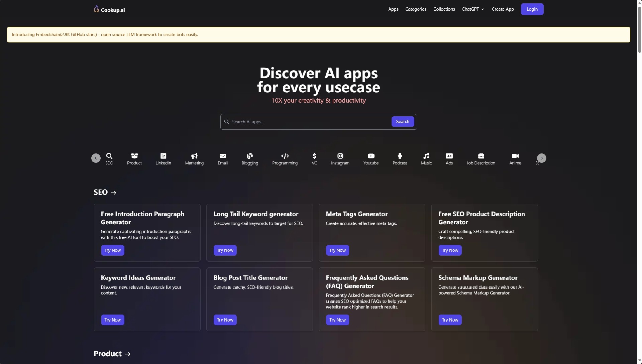The image size is (642, 364).
Task: Open the Music note category
Action: point(426,156)
